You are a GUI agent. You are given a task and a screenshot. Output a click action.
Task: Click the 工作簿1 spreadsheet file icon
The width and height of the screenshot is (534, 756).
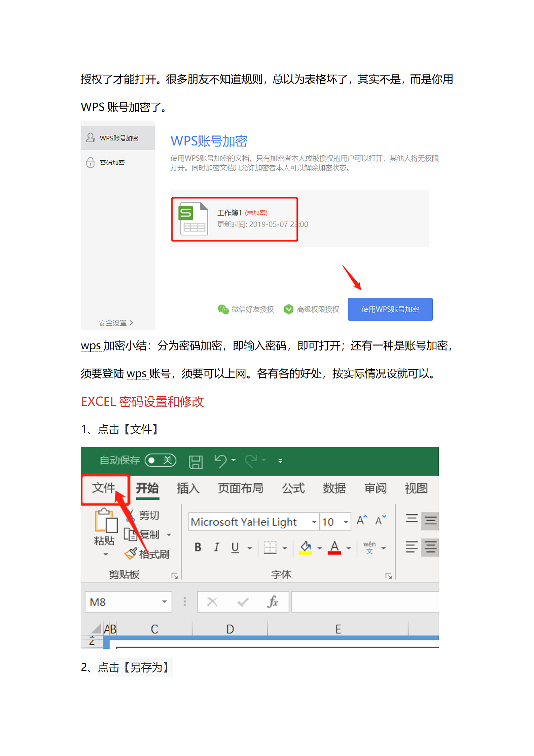(x=193, y=219)
